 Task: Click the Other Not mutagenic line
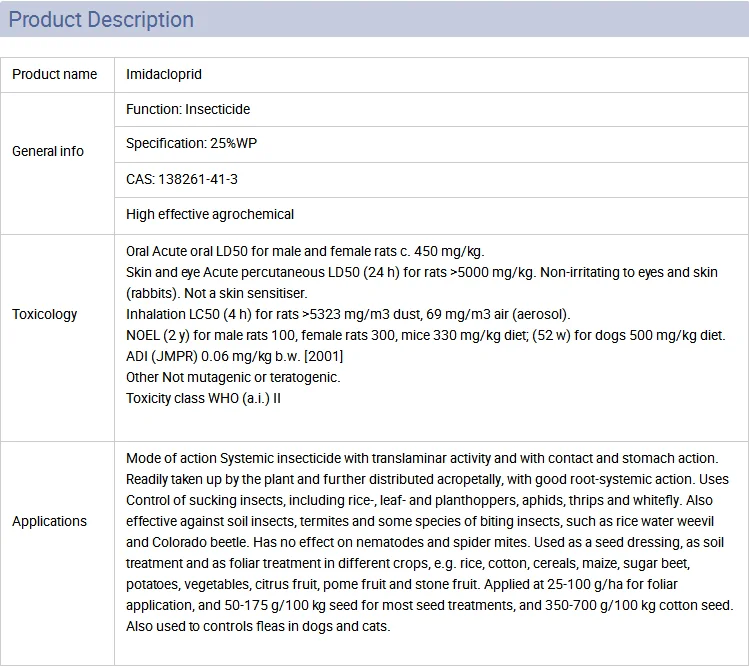[233, 377]
